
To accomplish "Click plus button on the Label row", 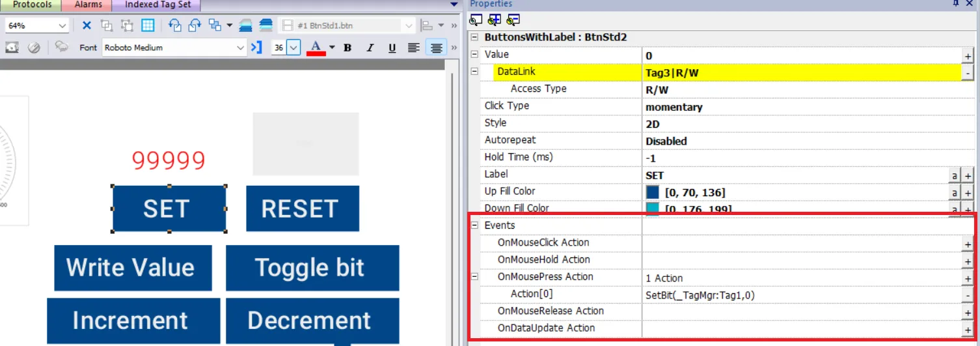I will click(968, 176).
